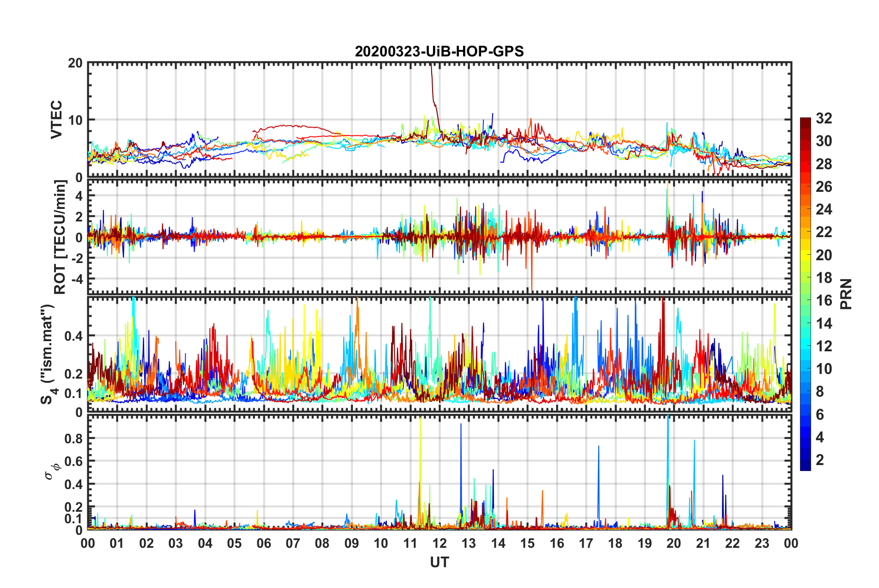
Task: Click the 20 tick on the VTEC axis
Action: pos(75,63)
